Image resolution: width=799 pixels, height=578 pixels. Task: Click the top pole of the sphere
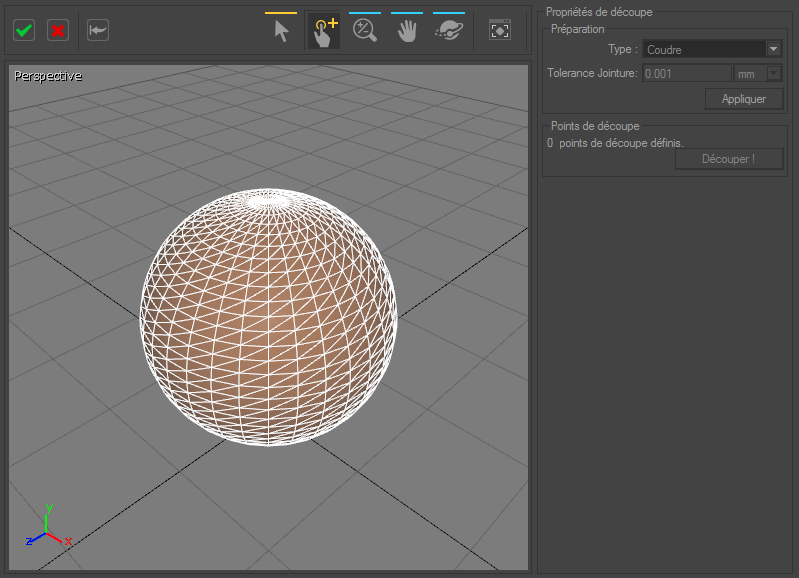click(x=268, y=202)
